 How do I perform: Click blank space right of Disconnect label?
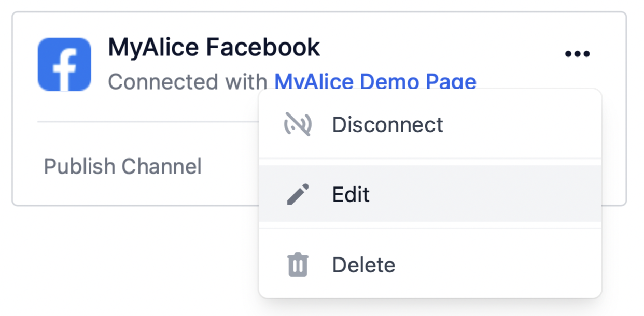click(524, 124)
